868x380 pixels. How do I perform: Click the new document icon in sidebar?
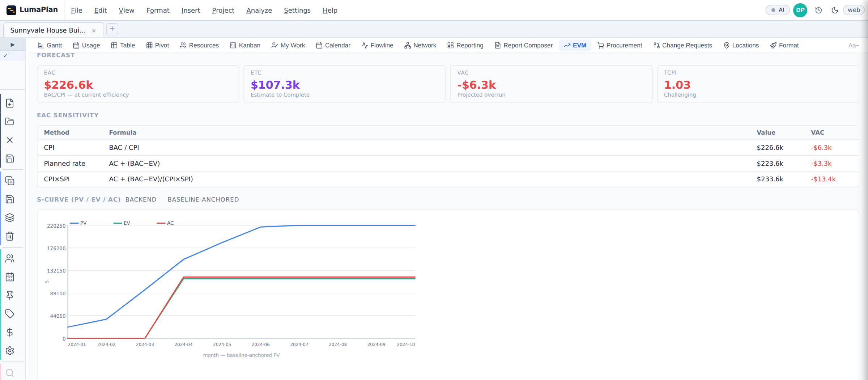point(10,103)
